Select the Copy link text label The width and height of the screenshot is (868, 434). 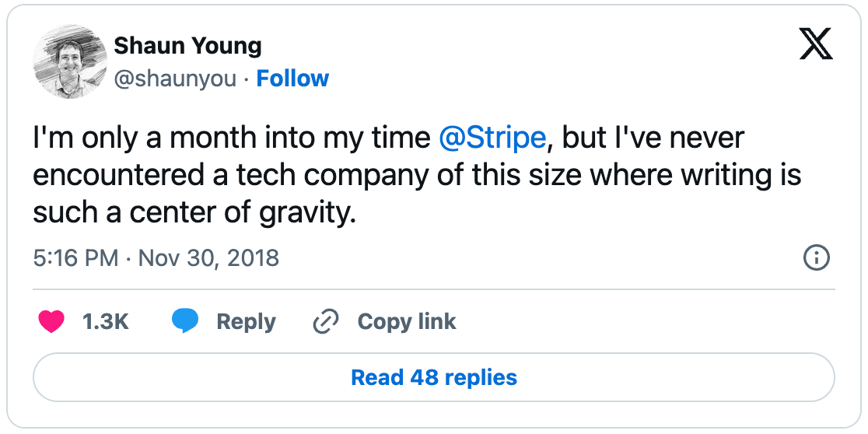pos(406,322)
